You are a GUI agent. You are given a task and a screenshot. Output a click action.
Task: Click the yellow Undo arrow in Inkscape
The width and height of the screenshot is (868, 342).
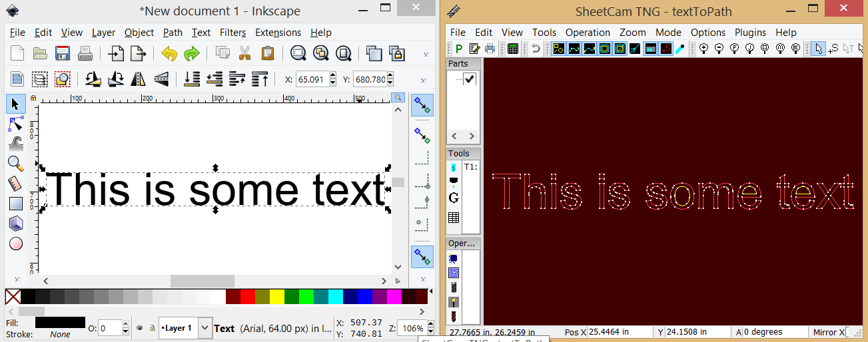pyautogui.click(x=169, y=53)
